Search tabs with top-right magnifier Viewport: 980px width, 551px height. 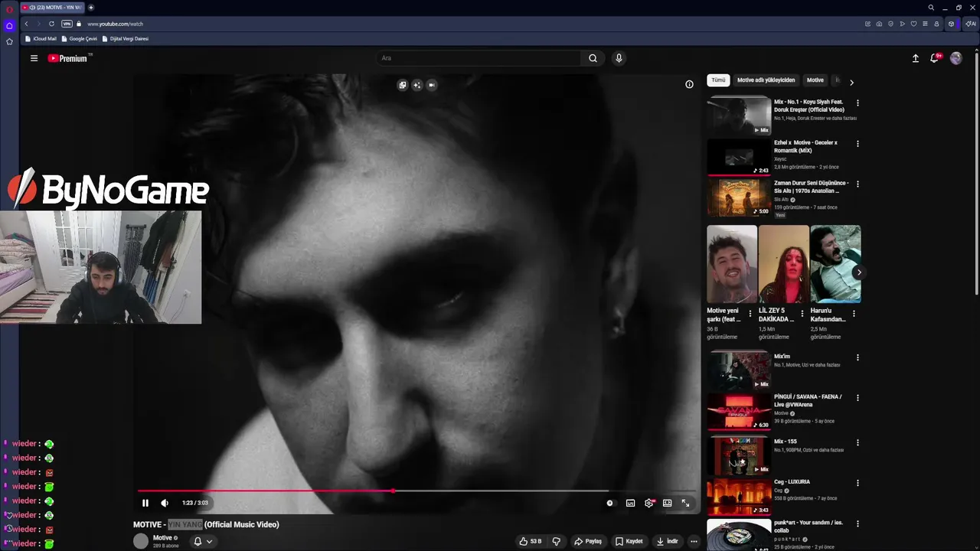click(x=931, y=8)
